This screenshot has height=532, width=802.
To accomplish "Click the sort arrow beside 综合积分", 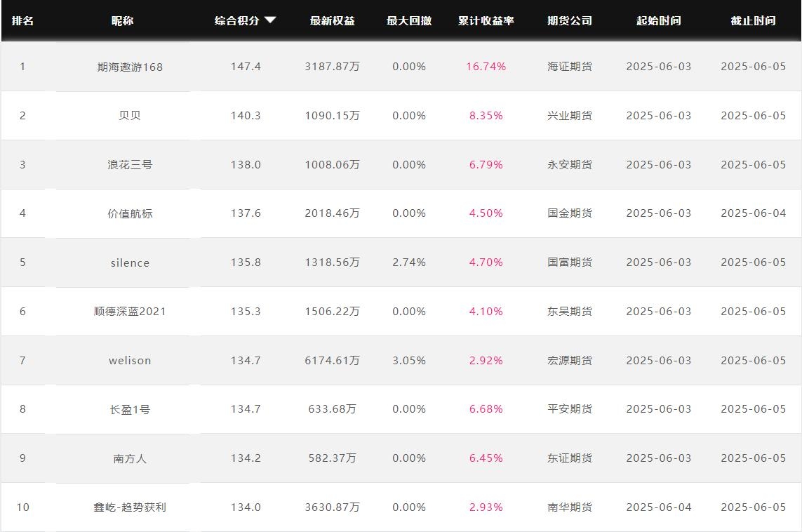I will [270, 20].
